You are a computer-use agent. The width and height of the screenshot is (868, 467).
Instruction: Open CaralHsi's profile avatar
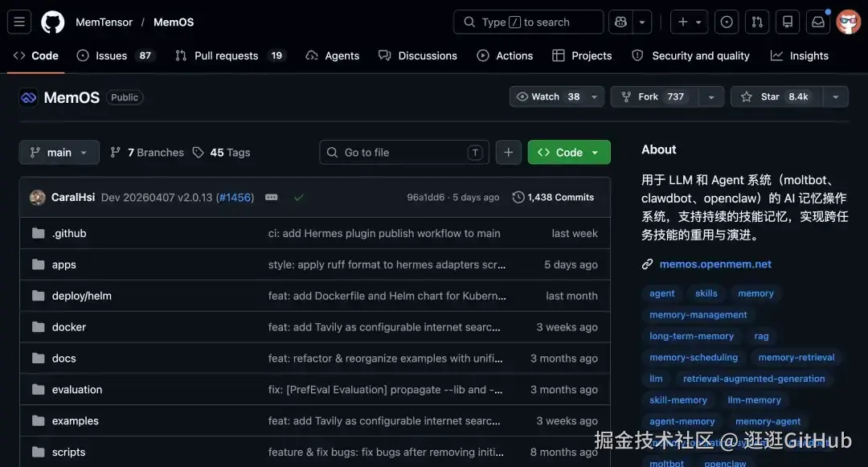coord(38,198)
